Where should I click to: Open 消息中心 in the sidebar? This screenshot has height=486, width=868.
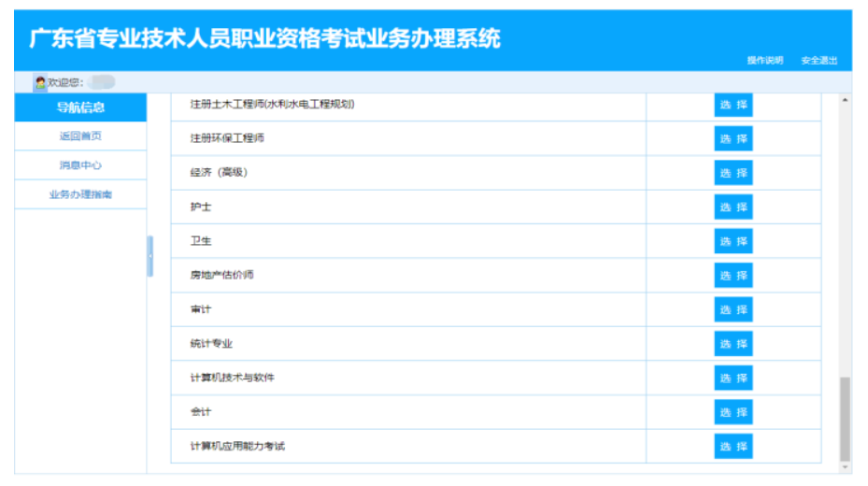(80, 165)
